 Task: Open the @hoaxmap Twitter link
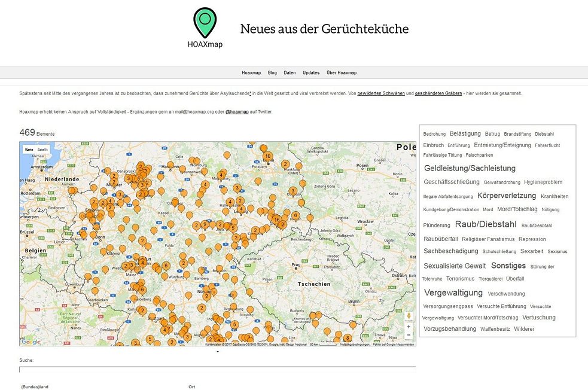(237, 111)
